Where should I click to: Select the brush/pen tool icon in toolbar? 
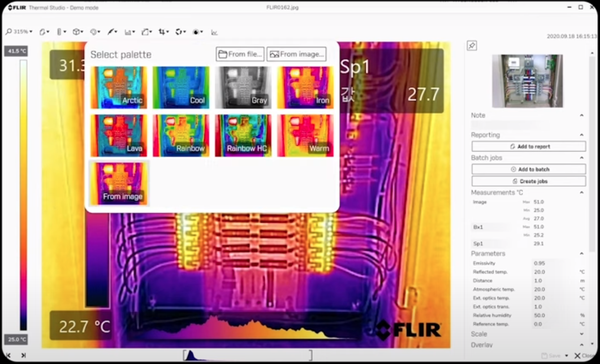point(112,32)
